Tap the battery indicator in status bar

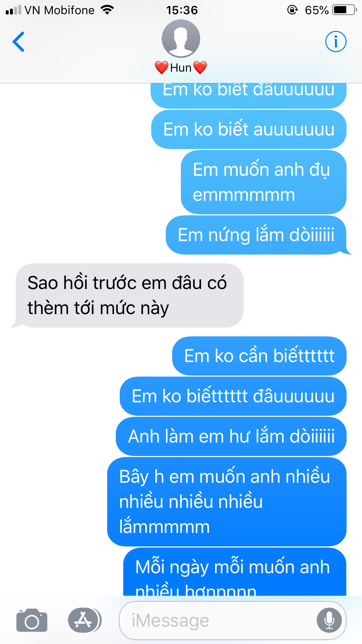tap(345, 10)
